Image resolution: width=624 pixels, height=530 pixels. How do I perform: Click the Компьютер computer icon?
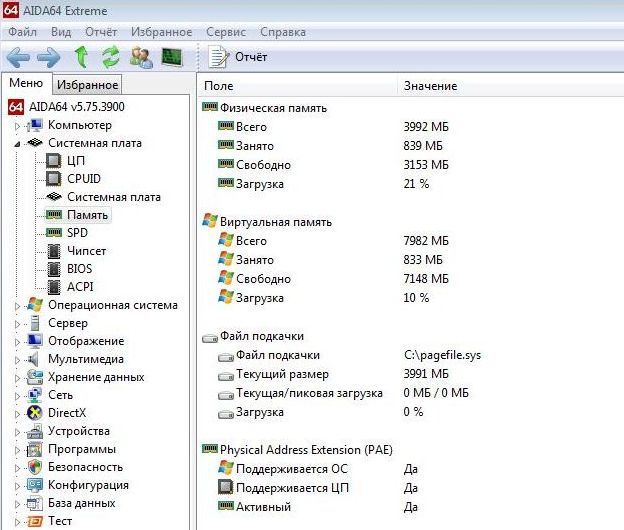click(x=35, y=125)
